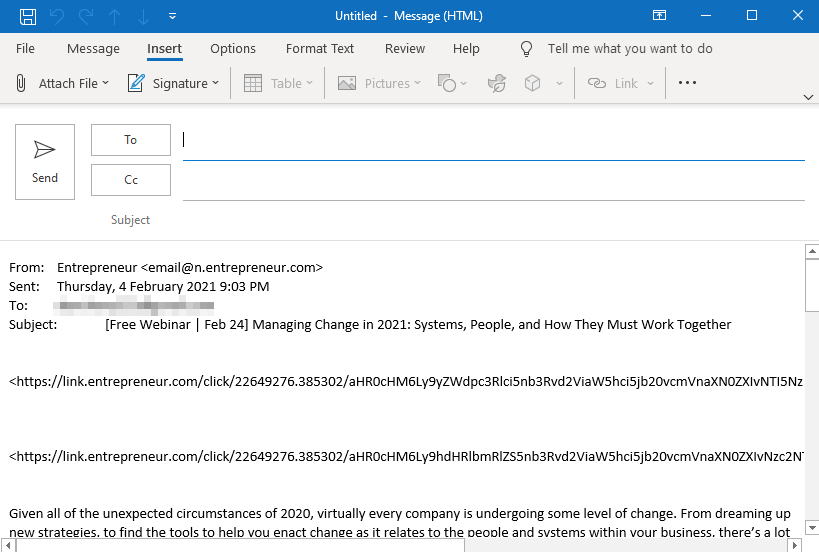Expand the 3D Models dropdown arrow
The height and width of the screenshot is (552, 819).
click(559, 83)
